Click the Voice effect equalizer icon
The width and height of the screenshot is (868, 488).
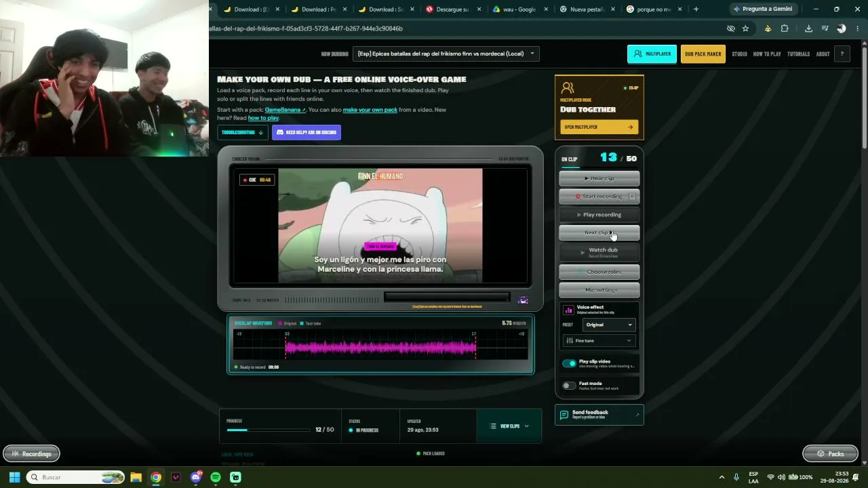[x=569, y=310]
